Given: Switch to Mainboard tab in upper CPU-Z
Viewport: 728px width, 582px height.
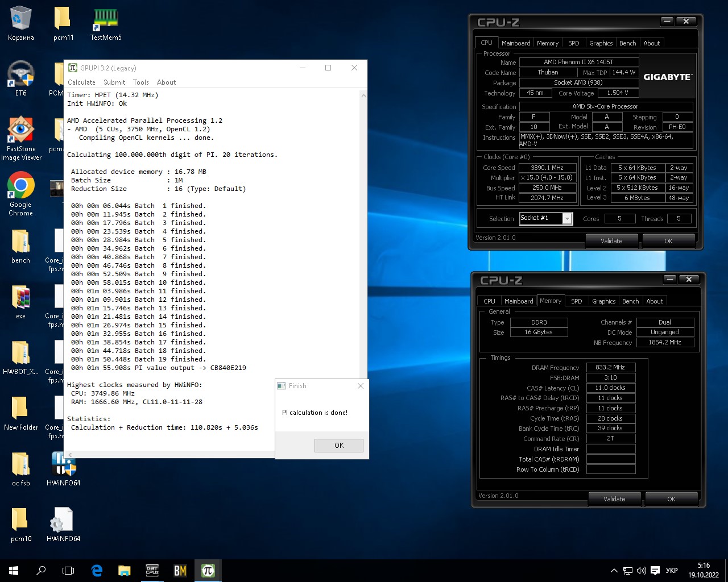Looking at the screenshot, I should coord(516,43).
